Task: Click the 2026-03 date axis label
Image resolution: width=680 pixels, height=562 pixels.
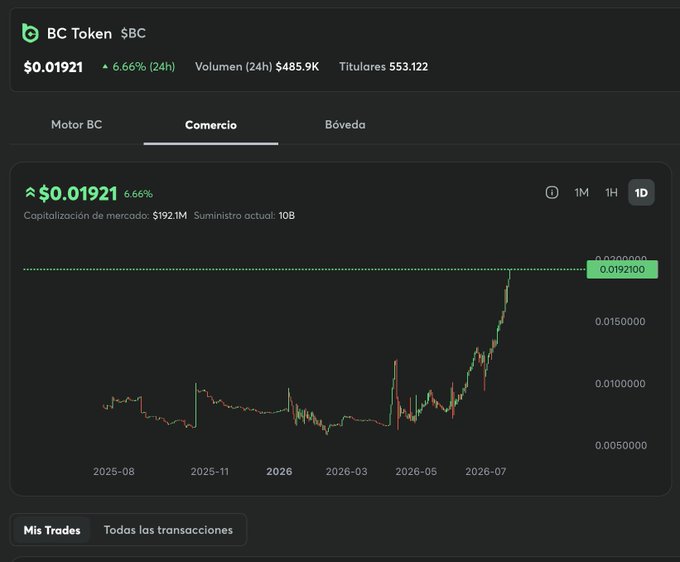Action: pos(347,472)
